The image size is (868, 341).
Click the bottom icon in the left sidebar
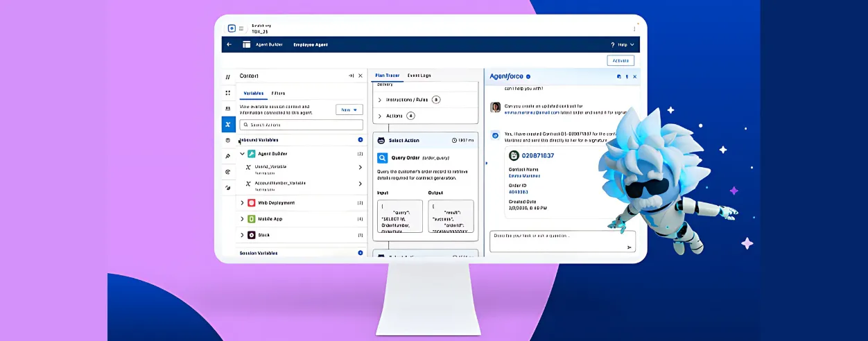click(x=228, y=188)
